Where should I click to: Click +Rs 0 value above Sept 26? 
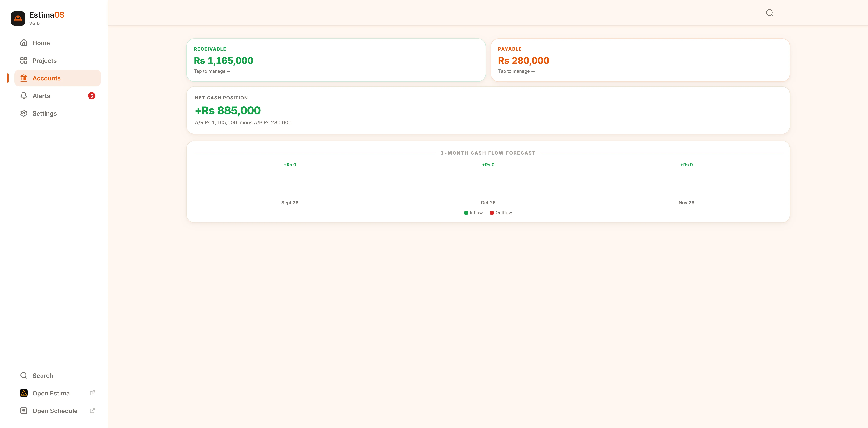(290, 165)
